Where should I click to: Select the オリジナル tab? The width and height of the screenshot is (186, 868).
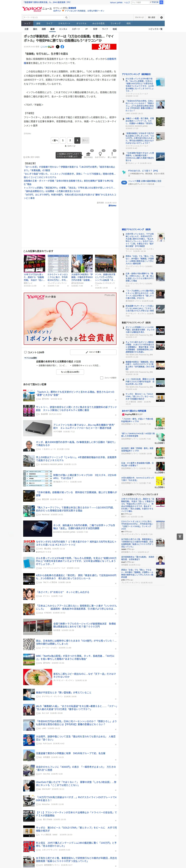(81, 24)
